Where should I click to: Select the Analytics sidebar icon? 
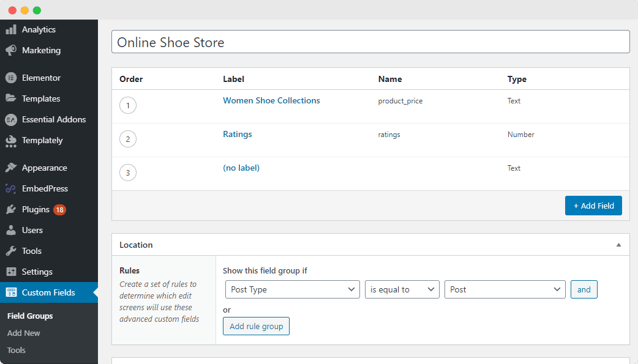click(x=38, y=29)
